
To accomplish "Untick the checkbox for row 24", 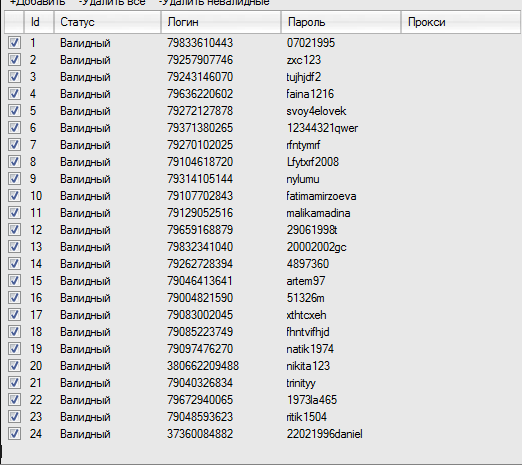I will [14, 434].
